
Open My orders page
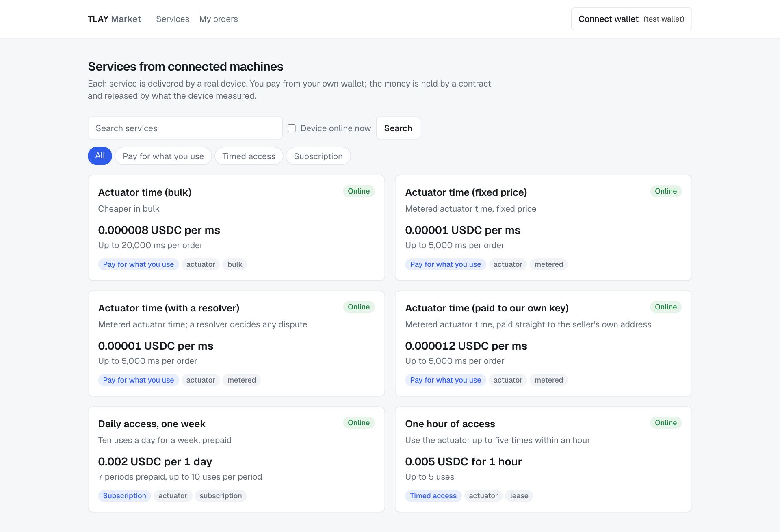click(x=219, y=19)
